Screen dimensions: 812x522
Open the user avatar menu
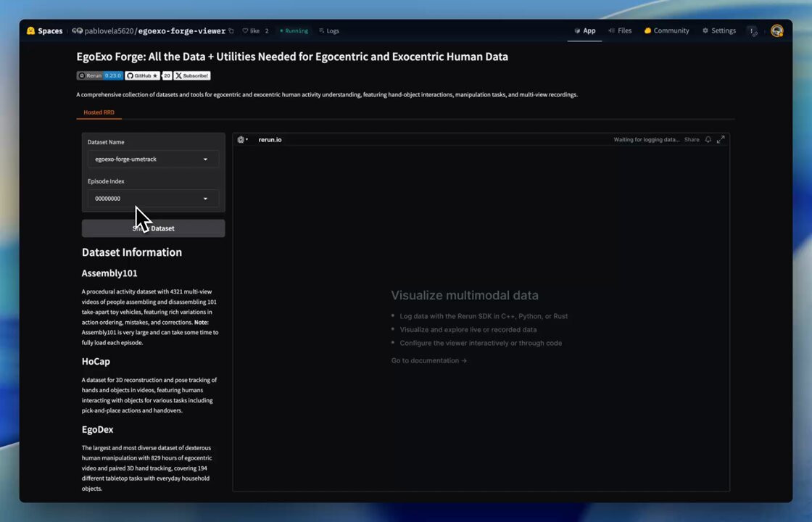[x=776, y=31]
